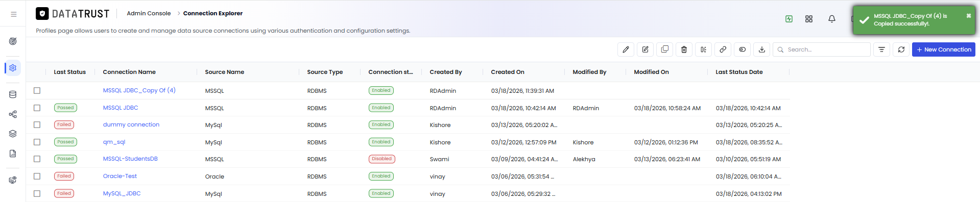Dismiss the copied successfully notification
The width and height of the screenshot is (980, 202).
click(969, 16)
